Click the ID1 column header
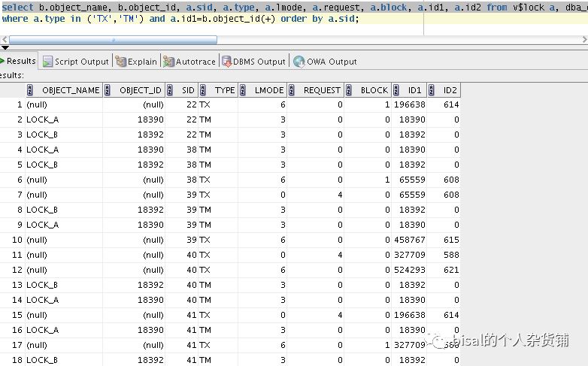Image resolution: width=588 pixels, height=366 pixels. tap(414, 90)
